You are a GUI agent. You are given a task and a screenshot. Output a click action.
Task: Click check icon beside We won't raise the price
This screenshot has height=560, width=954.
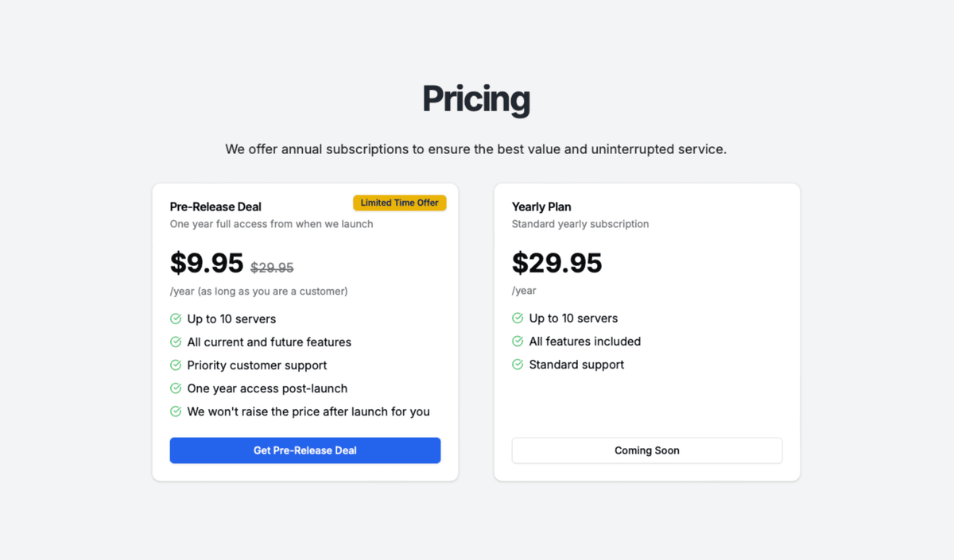coord(176,411)
